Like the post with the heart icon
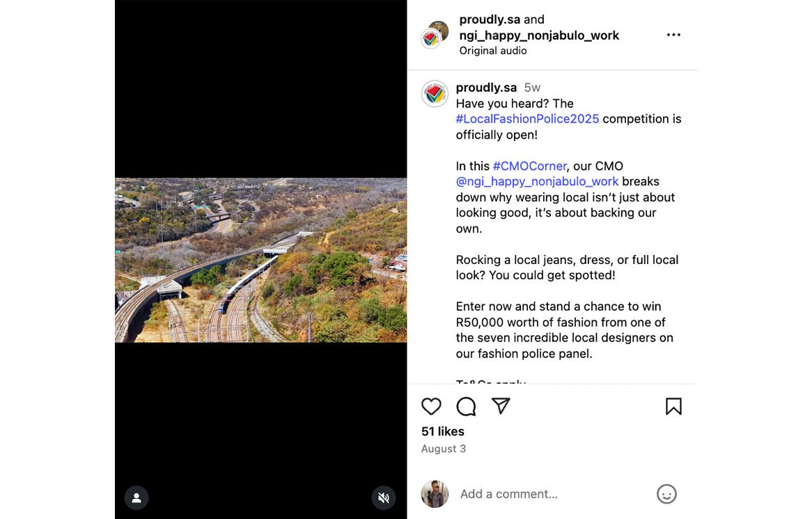This screenshot has height=519, width=812. click(x=432, y=407)
